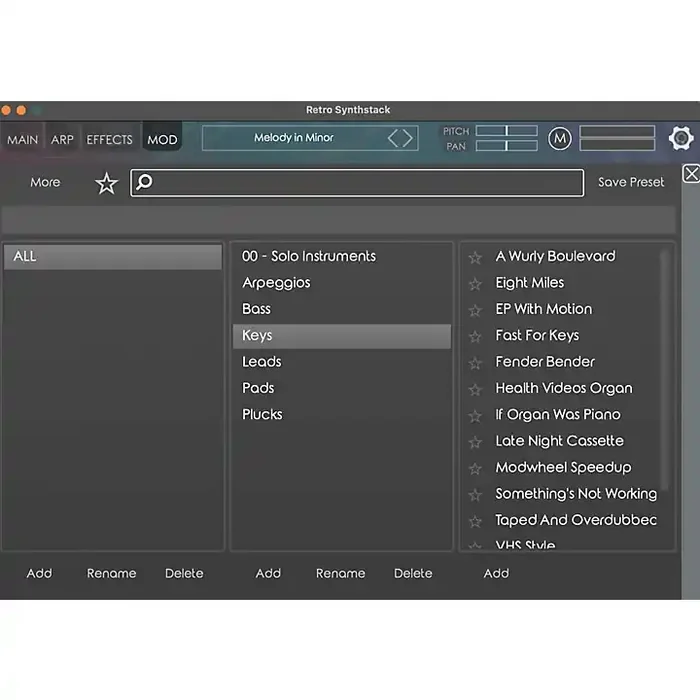Open the Pads category
The image size is (700, 700).
pyautogui.click(x=342, y=388)
